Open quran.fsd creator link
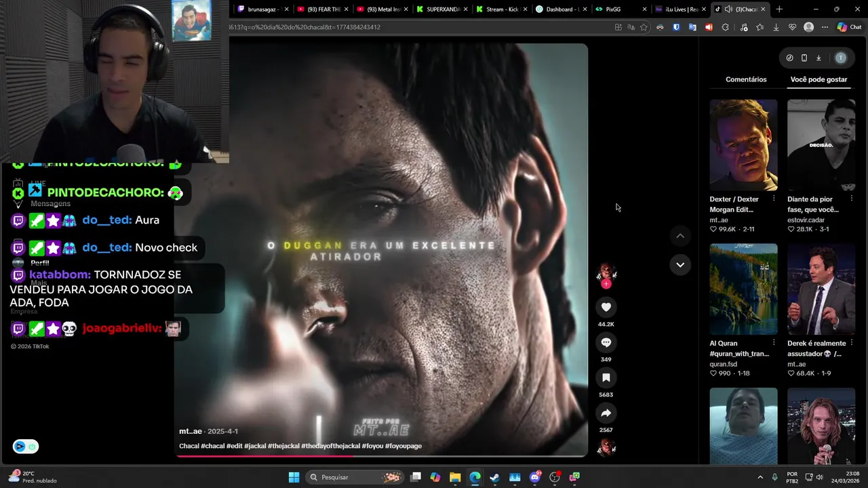This screenshot has width=868, height=488. (x=723, y=364)
